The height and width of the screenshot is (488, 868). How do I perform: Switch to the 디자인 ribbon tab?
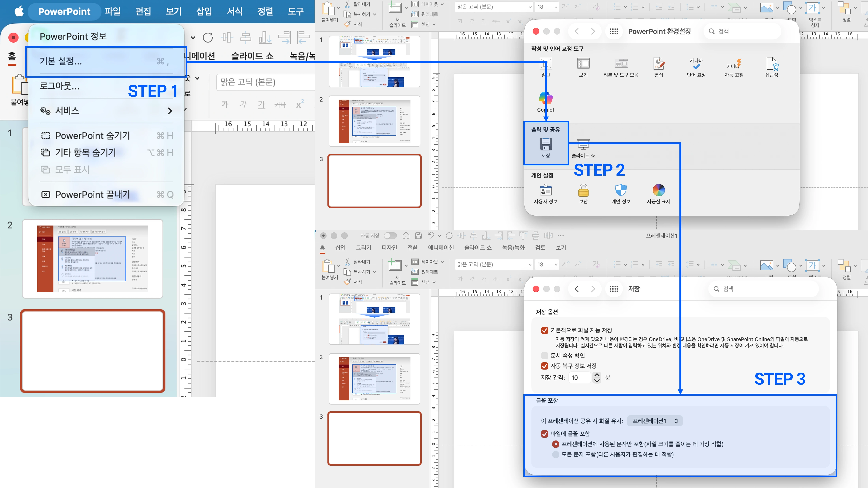pos(389,248)
